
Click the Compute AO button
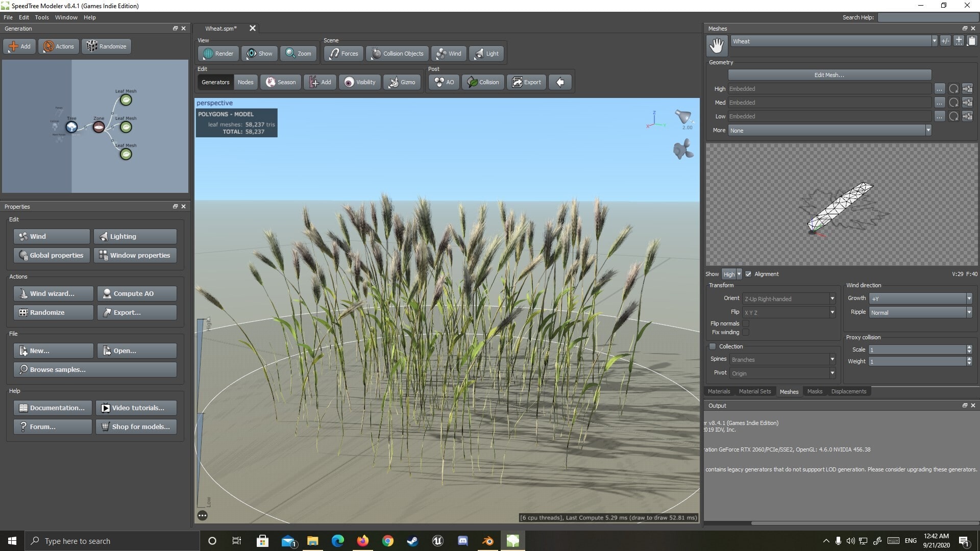tap(137, 293)
